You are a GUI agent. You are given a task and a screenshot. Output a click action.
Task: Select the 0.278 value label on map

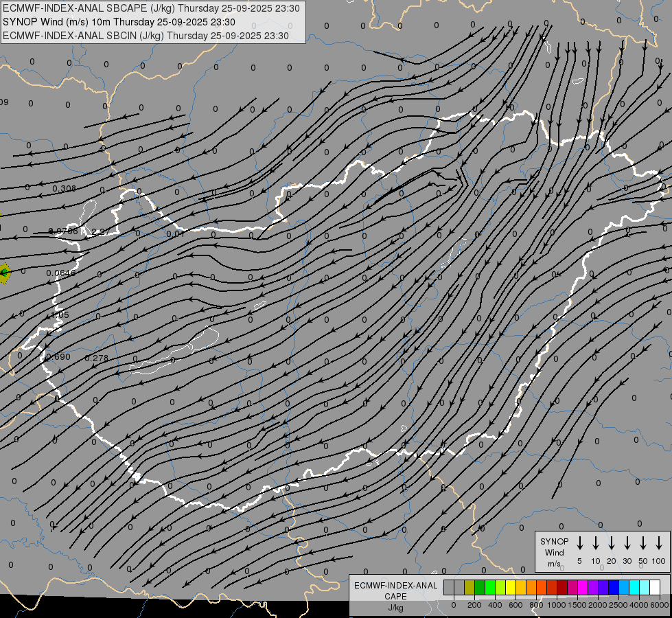click(x=96, y=358)
